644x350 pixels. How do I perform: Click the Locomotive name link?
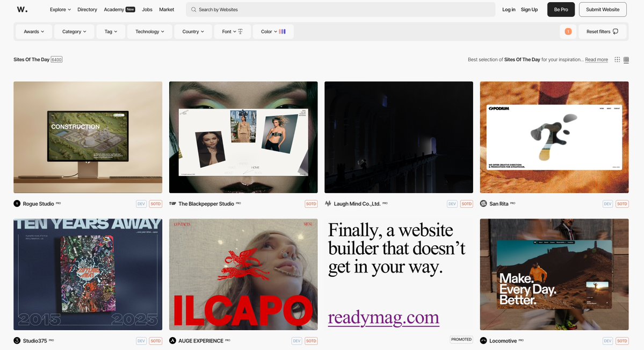click(503, 340)
